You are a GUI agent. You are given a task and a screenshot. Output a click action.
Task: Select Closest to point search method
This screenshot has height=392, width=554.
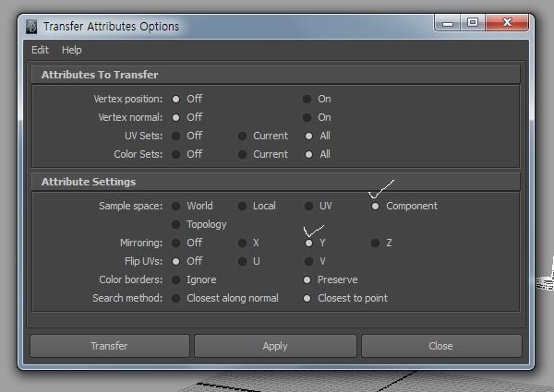[307, 298]
